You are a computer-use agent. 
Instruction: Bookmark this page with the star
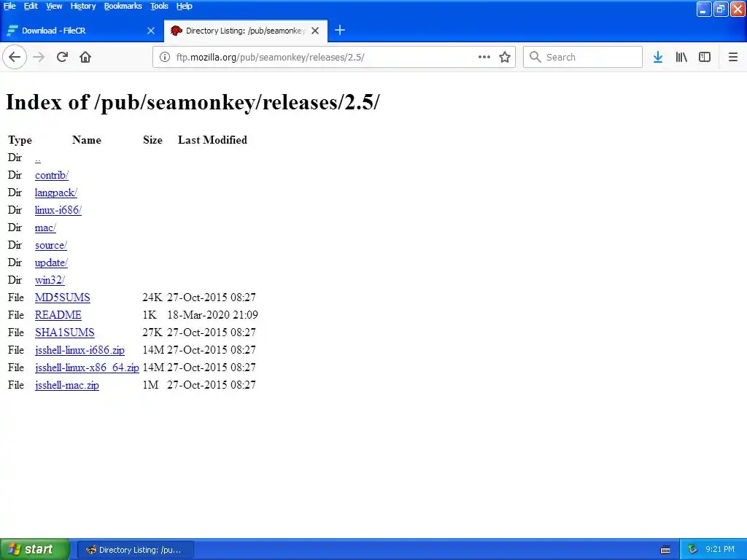[505, 57]
